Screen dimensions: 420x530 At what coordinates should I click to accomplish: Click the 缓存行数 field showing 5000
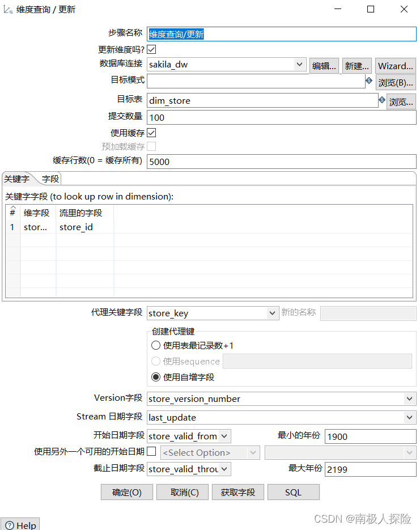pos(282,162)
